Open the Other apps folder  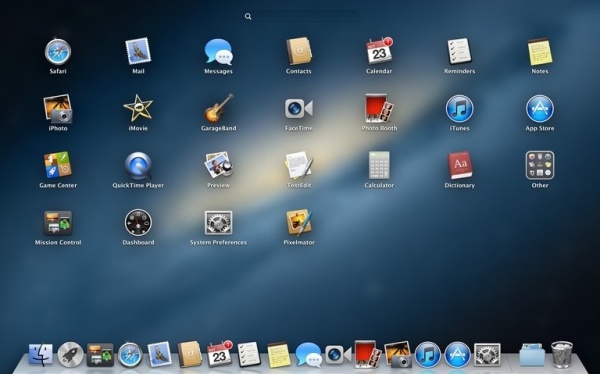[x=540, y=165]
